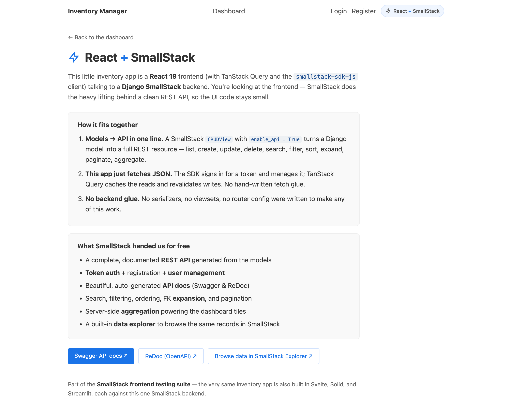Go back to the dashboard
The height and width of the screenshot is (420, 512).
click(x=101, y=37)
